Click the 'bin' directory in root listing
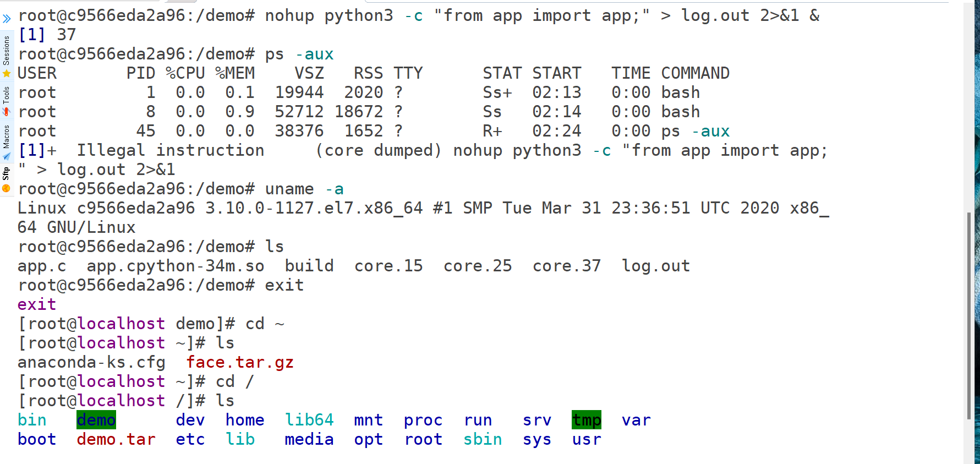The width and height of the screenshot is (980, 464). (x=32, y=420)
